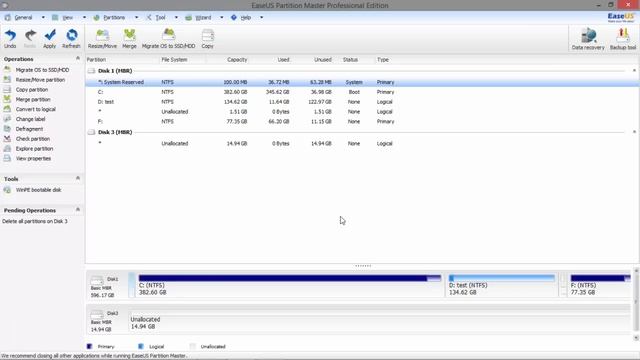This screenshot has height=360, width=640.
Task: Select D: test (NTFS) block in disk map
Action: [x=502, y=285]
